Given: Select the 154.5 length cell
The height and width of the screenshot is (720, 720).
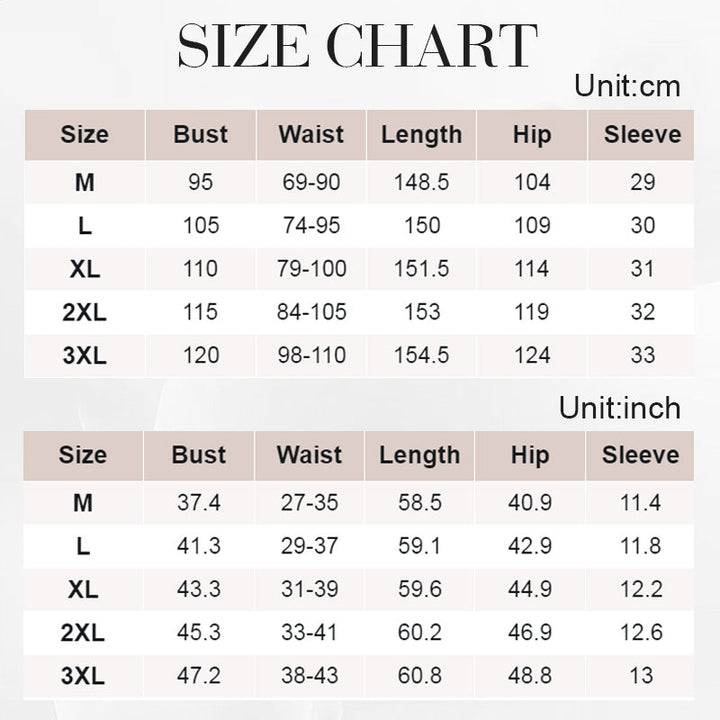Looking at the screenshot, I should tap(422, 355).
